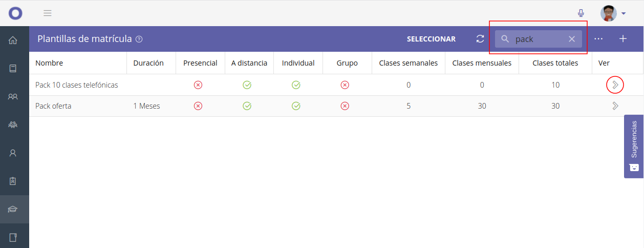This screenshot has height=248, width=644.
Task: Sort by the Clases totales column header
Action: (555, 63)
